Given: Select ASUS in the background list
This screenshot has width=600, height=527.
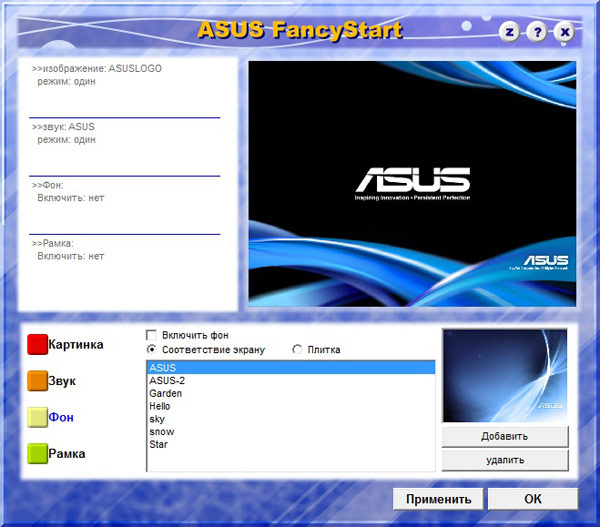Looking at the screenshot, I should (x=162, y=368).
